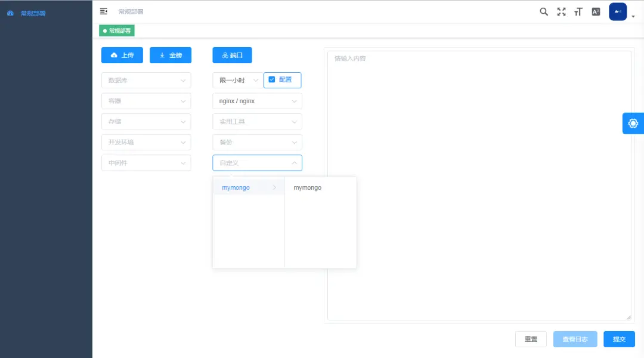This screenshot has width=644, height=358.
Task: Expand the 存储 dropdown
Action: 146,121
